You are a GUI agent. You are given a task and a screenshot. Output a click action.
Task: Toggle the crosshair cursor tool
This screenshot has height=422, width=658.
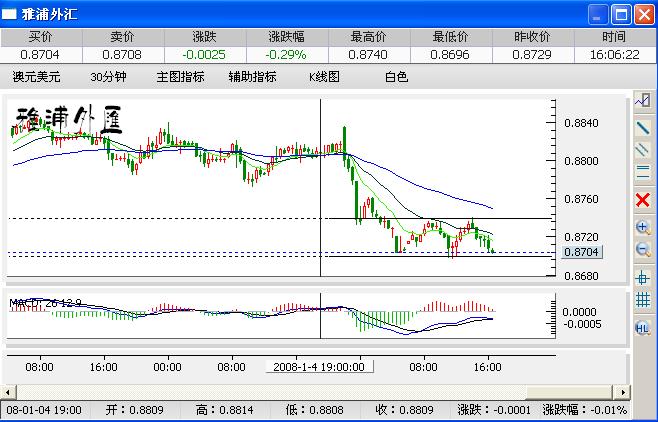point(642,278)
